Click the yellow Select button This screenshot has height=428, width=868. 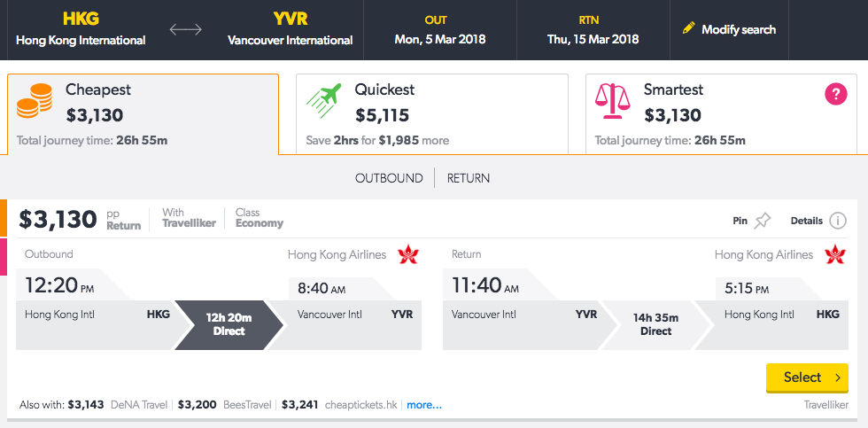pos(807,377)
